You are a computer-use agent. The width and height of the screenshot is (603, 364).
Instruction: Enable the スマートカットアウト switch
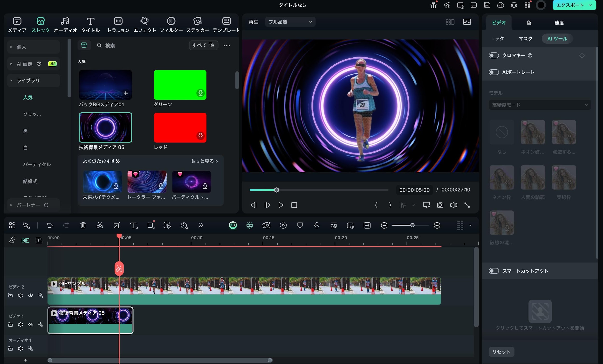coord(493,271)
